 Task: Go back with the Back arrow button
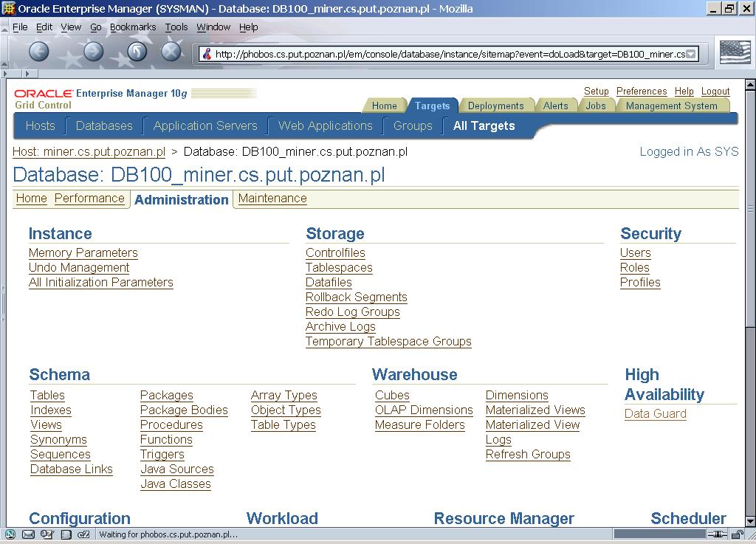pyautogui.click(x=39, y=51)
